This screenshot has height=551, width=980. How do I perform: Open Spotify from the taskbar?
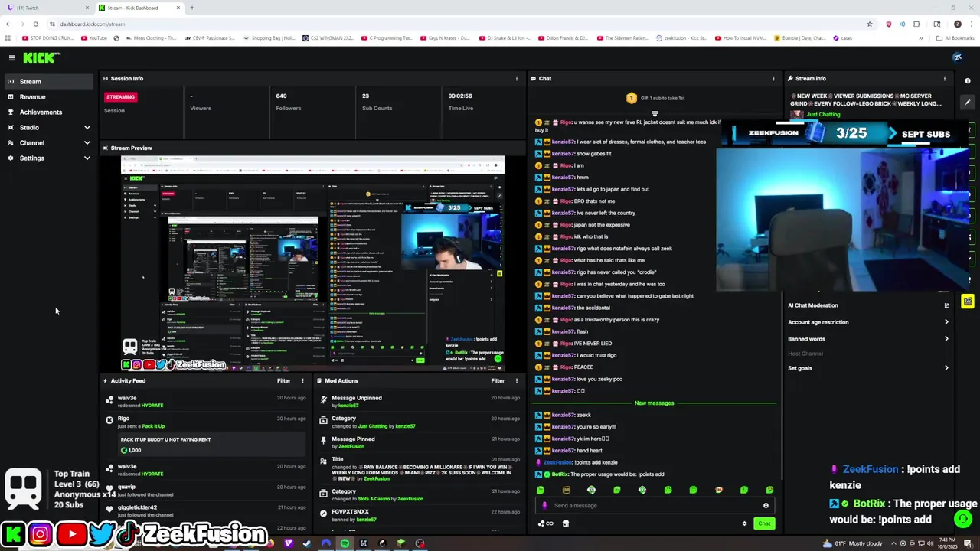tap(345, 543)
